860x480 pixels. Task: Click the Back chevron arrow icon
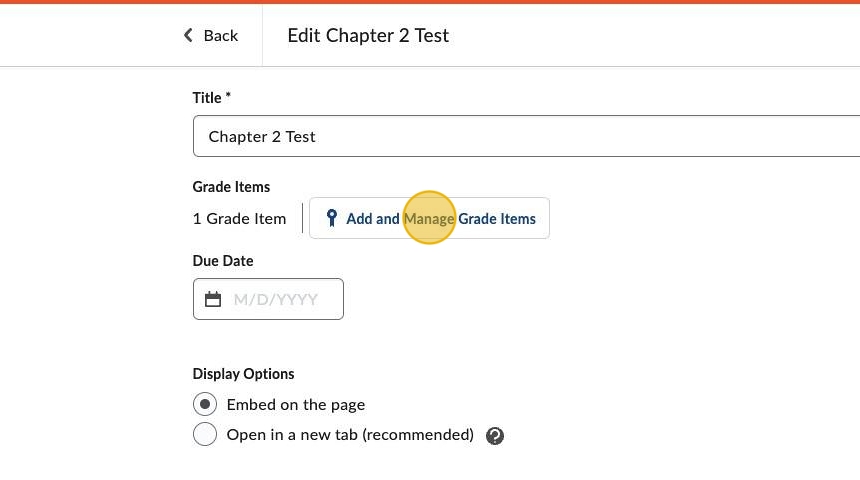[x=188, y=36]
